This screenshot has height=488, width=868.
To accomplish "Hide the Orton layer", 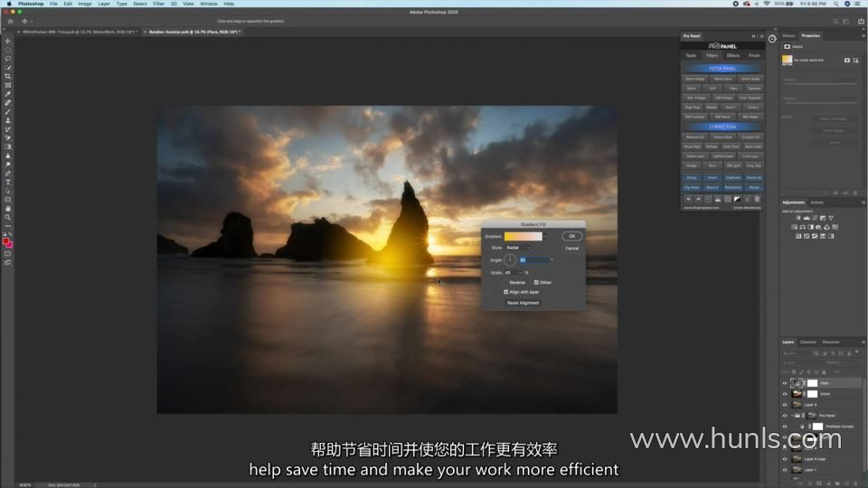I will [785, 394].
